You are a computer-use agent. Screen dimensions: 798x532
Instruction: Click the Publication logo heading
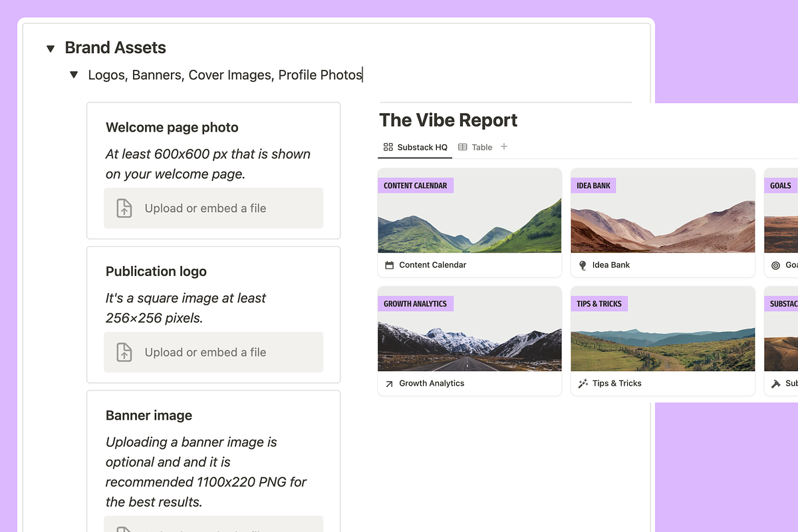156,271
